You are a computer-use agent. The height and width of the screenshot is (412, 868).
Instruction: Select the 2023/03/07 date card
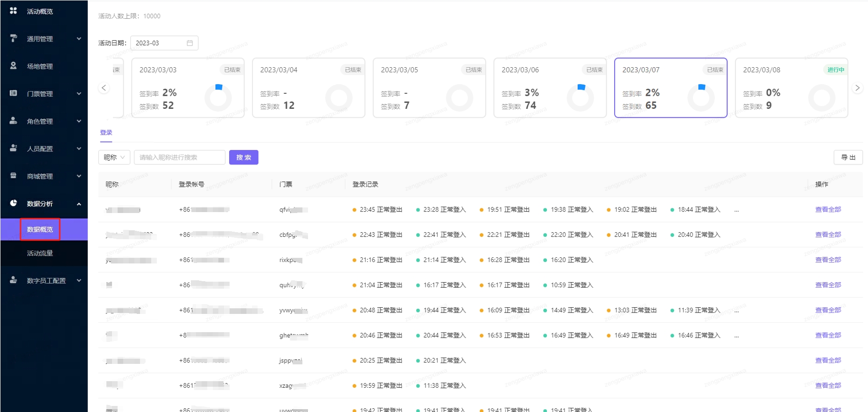point(671,88)
